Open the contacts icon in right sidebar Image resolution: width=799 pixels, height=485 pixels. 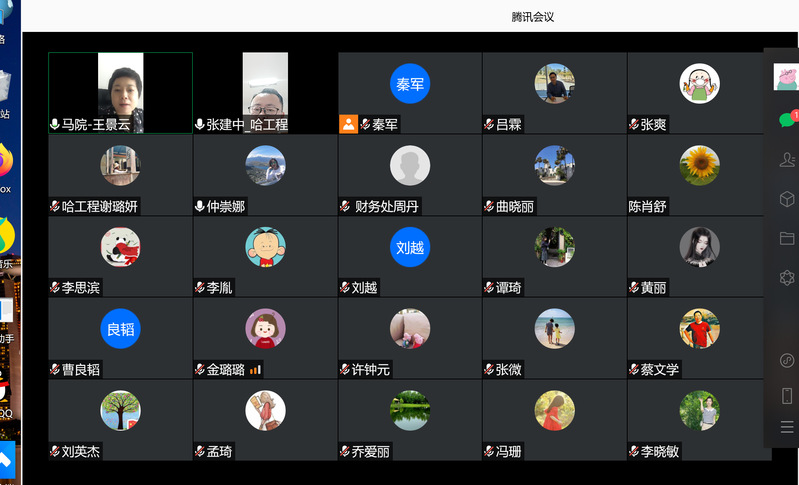(x=787, y=159)
